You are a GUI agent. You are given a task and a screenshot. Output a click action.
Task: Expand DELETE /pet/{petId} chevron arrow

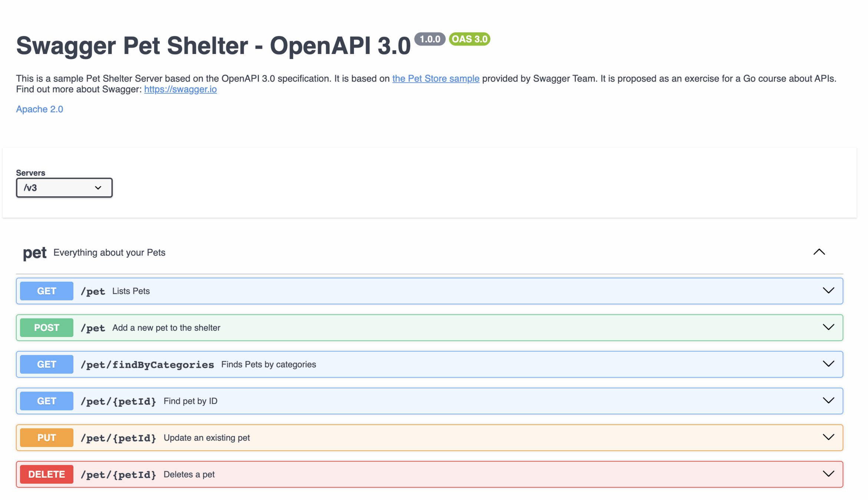tap(828, 474)
